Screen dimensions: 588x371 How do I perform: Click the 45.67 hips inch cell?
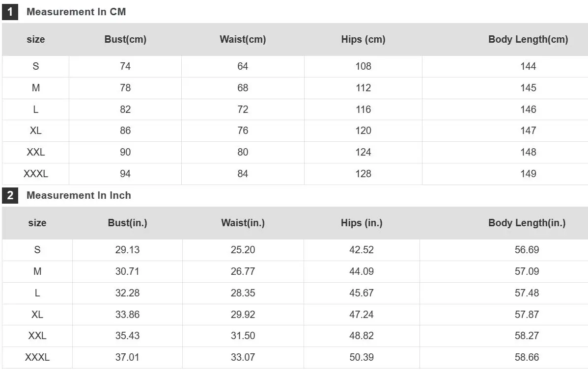point(362,293)
